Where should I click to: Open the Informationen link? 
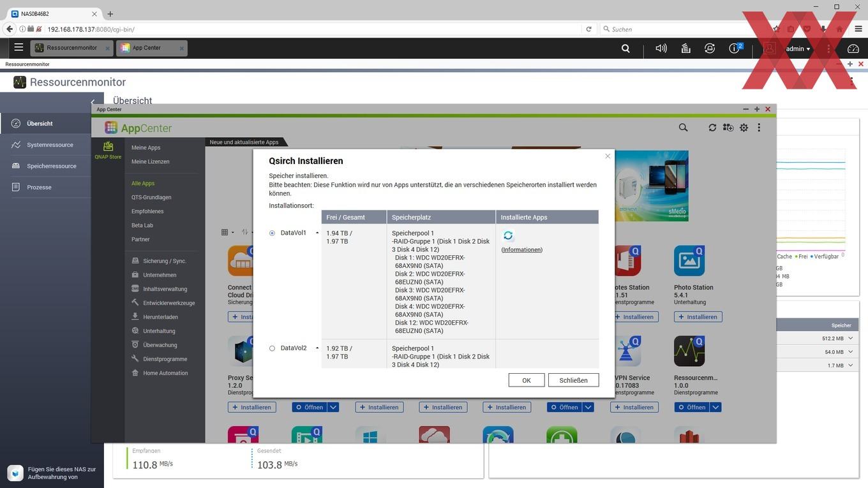[522, 249]
